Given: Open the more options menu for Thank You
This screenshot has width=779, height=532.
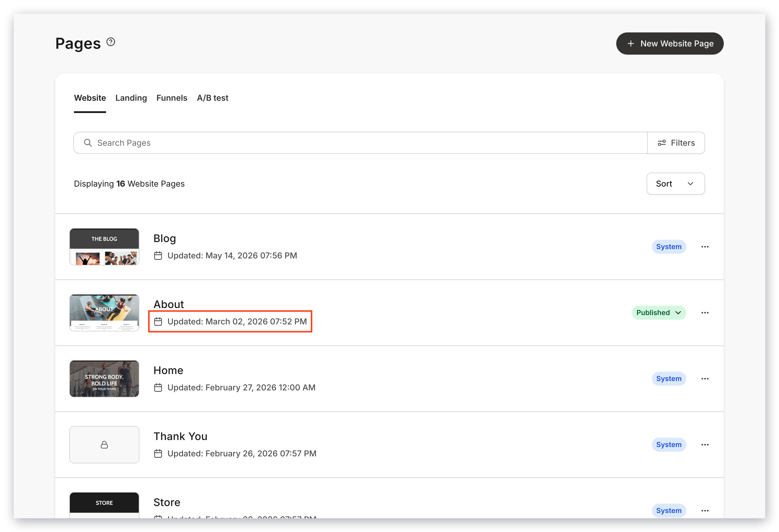Looking at the screenshot, I should click(704, 445).
